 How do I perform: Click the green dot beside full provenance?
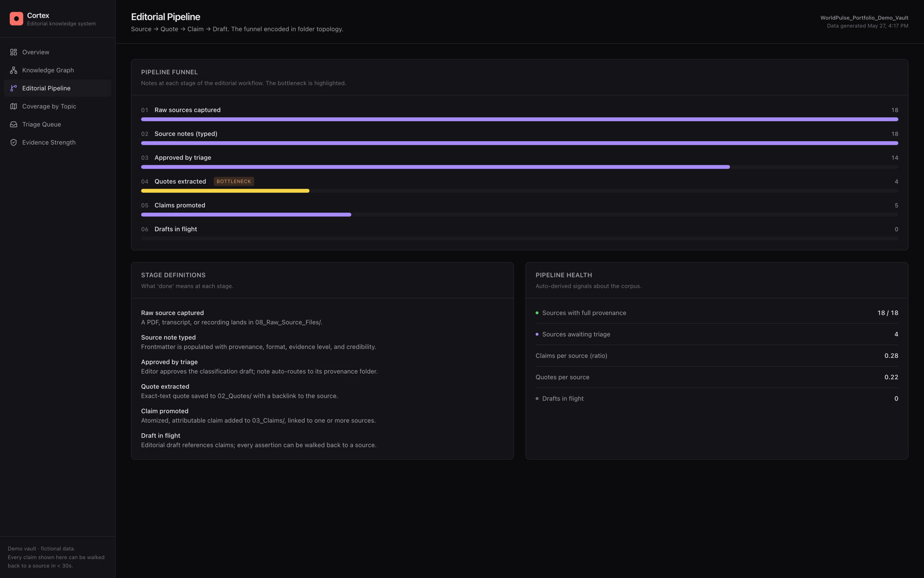coord(537,313)
